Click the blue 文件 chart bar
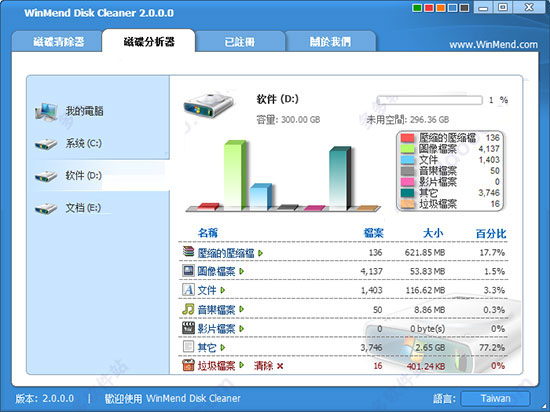Image resolution: width=550 pixels, height=412 pixels. (x=261, y=197)
